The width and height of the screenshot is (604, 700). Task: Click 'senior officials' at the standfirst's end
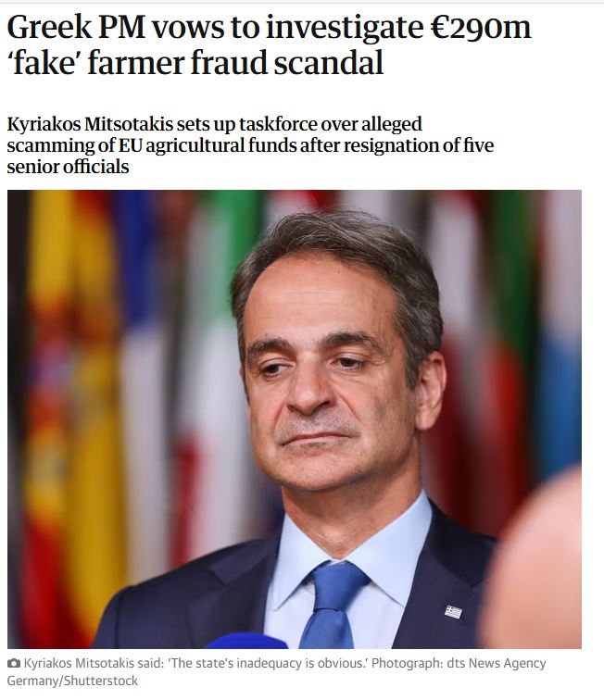point(68,167)
